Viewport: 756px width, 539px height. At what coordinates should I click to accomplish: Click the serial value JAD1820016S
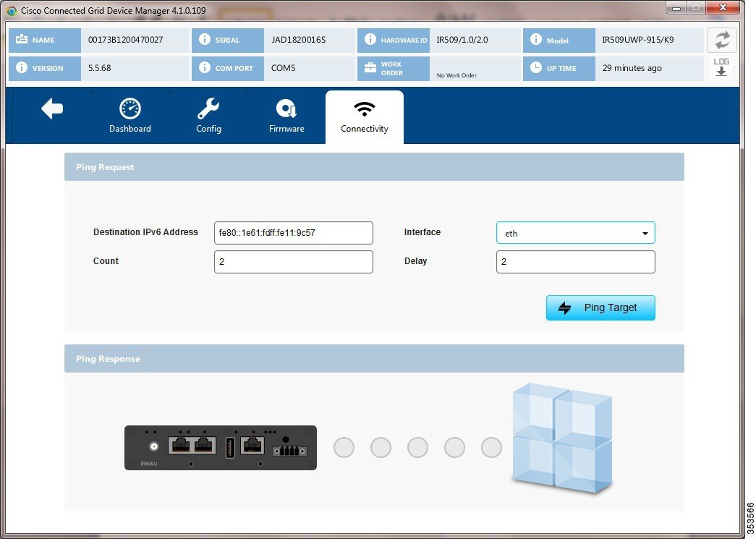299,40
